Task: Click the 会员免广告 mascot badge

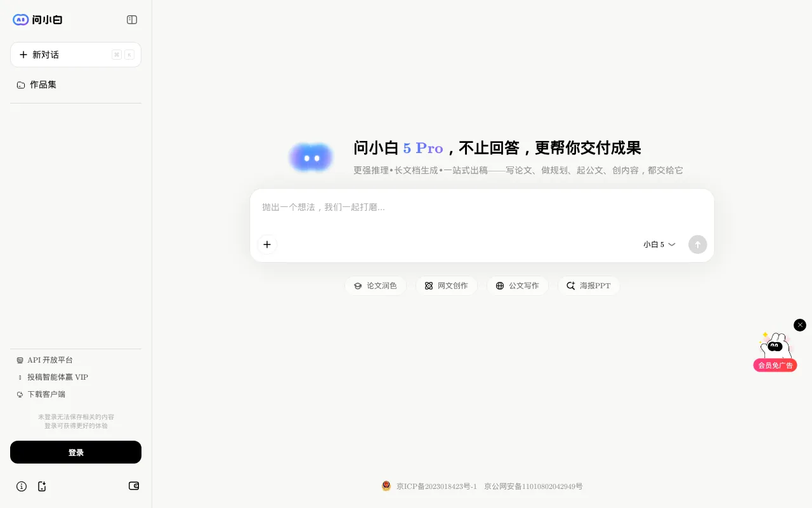Action: pos(775,352)
